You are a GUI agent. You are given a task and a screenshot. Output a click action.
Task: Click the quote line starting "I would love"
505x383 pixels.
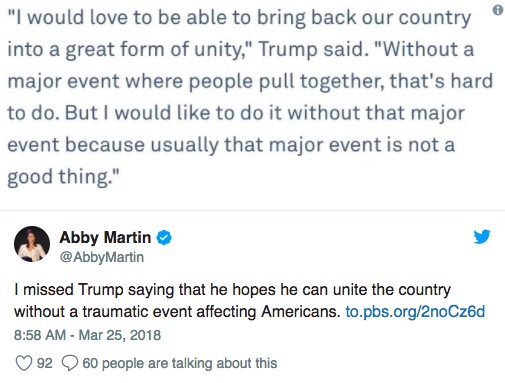coord(239,17)
